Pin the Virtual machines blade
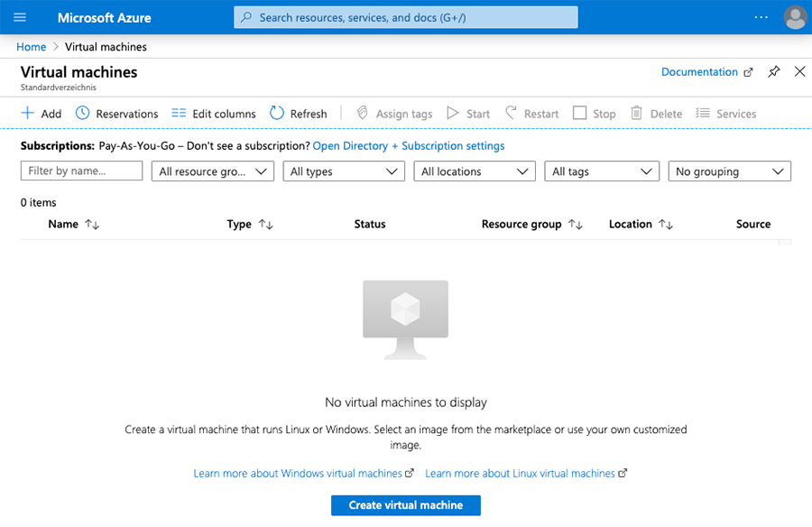 [774, 71]
